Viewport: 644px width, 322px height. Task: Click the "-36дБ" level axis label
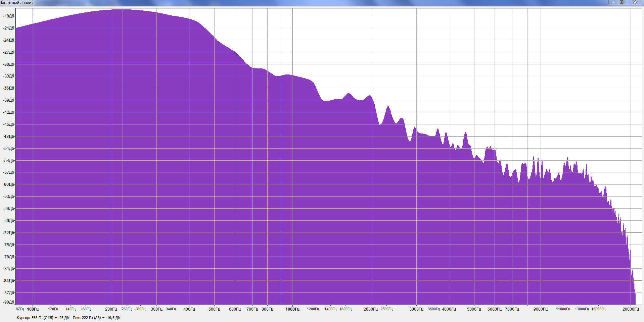(9, 88)
